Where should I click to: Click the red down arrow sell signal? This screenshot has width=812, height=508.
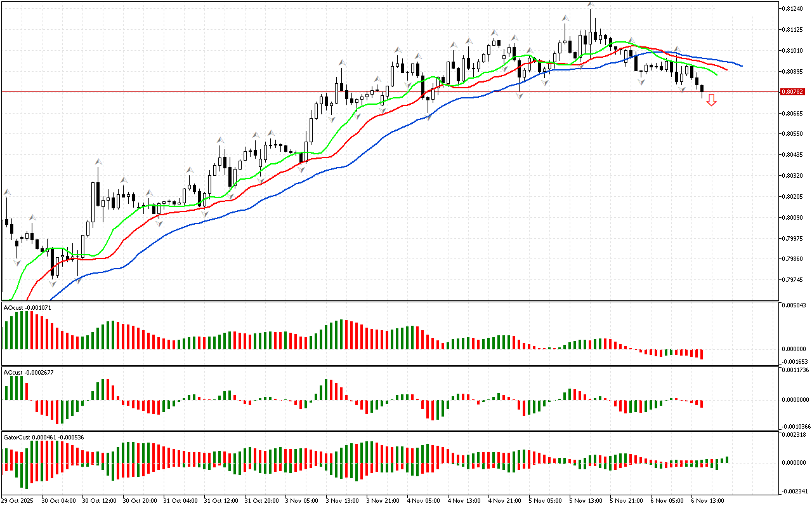click(x=712, y=100)
